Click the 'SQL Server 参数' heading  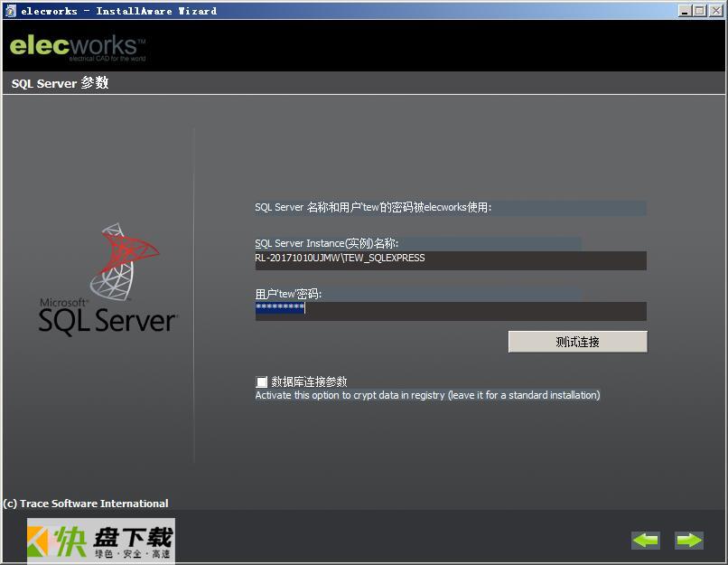[60, 83]
